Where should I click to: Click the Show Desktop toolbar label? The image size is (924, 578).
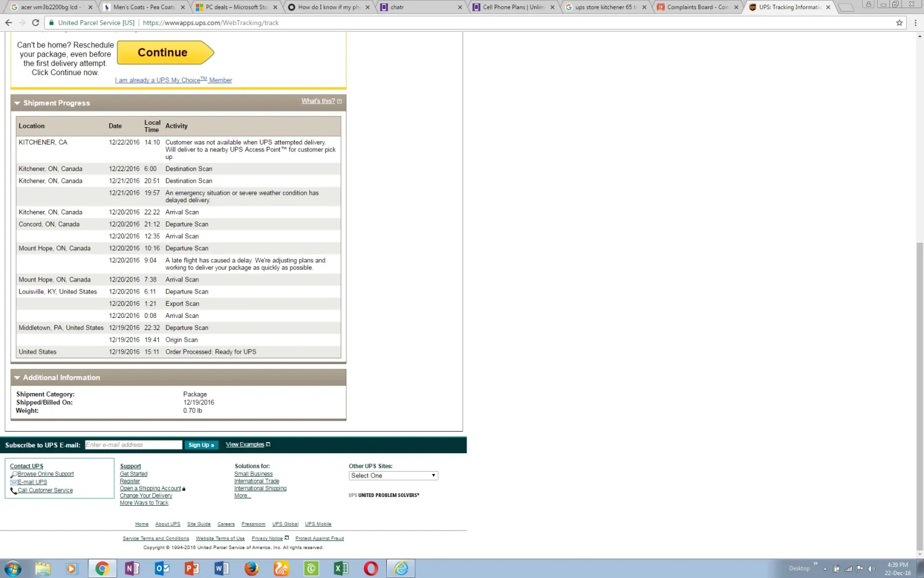coord(799,569)
